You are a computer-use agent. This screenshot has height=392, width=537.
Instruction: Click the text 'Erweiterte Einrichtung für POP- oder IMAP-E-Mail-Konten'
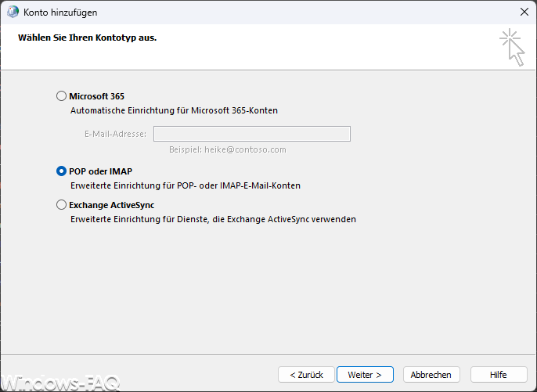click(186, 185)
